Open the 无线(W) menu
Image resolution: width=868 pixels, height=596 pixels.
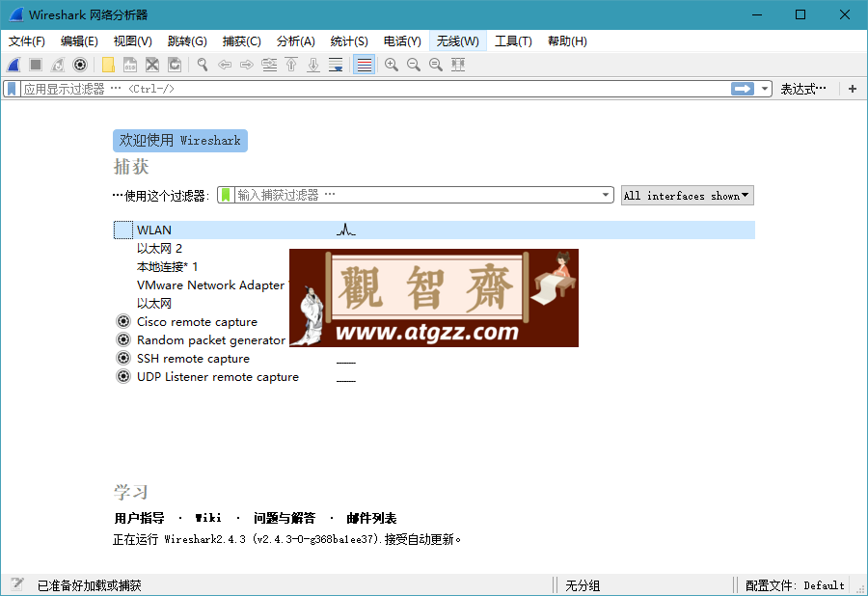tap(457, 41)
